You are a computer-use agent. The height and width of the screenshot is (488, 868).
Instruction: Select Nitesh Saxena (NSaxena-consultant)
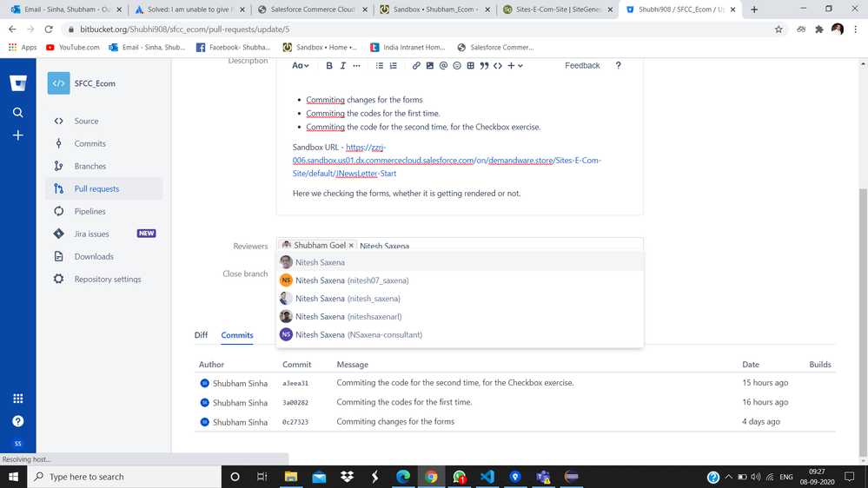pyautogui.click(x=460, y=334)
